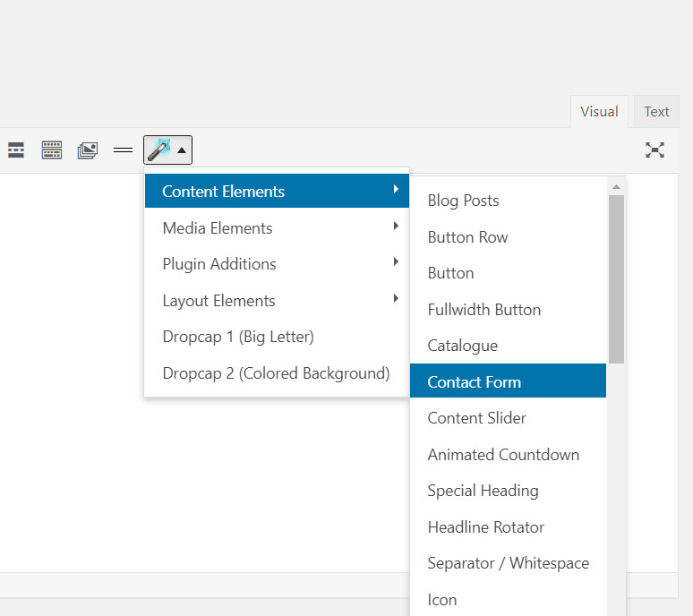Insert the Contact Form element
This screenshot has height=616, width=693.
[x=508, y=381]
